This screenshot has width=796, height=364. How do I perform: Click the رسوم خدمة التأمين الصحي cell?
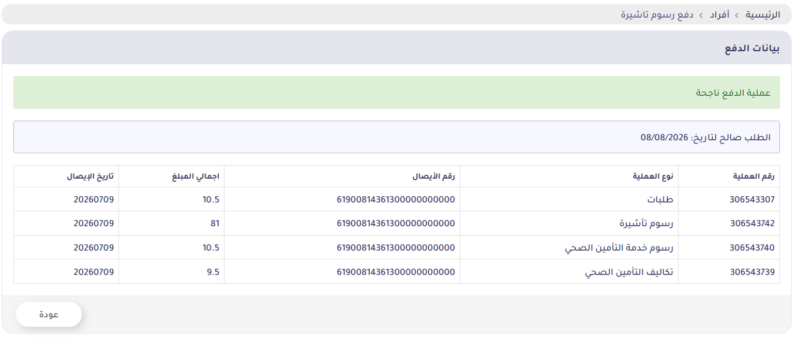569,248
